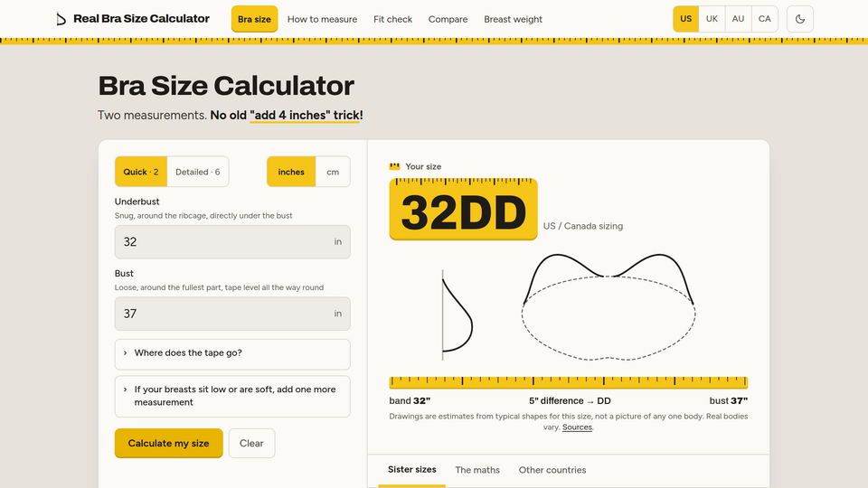Image resolution: width=868 pixels, height=488 pixels.
Task: Switch sizing region to US
Action: [x=686, y=19]
